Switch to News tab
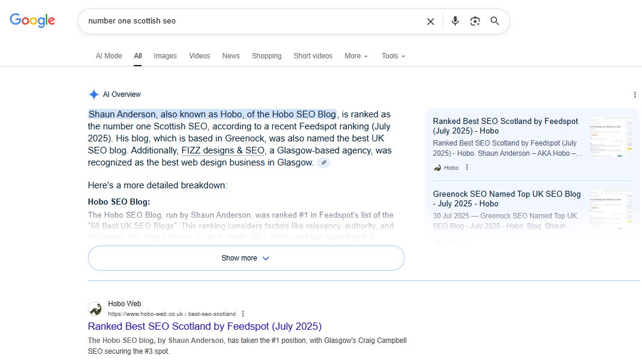Screen dimensions: 642x364 pos(231,56)
